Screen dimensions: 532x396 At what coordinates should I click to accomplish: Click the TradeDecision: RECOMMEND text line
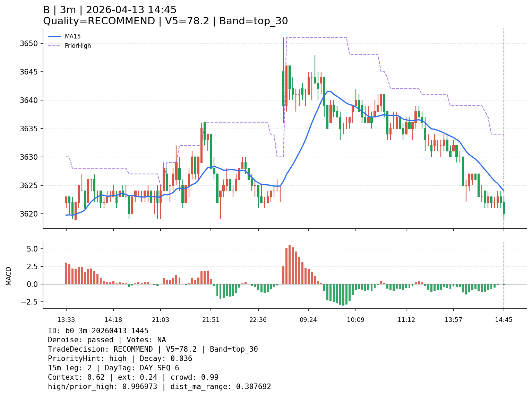[153, 349]
